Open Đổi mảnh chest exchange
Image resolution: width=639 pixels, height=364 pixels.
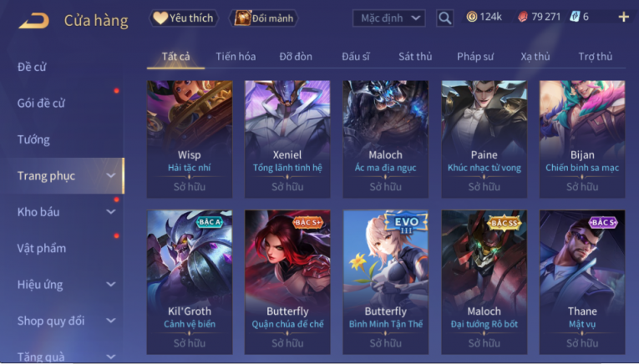[263, 18]
